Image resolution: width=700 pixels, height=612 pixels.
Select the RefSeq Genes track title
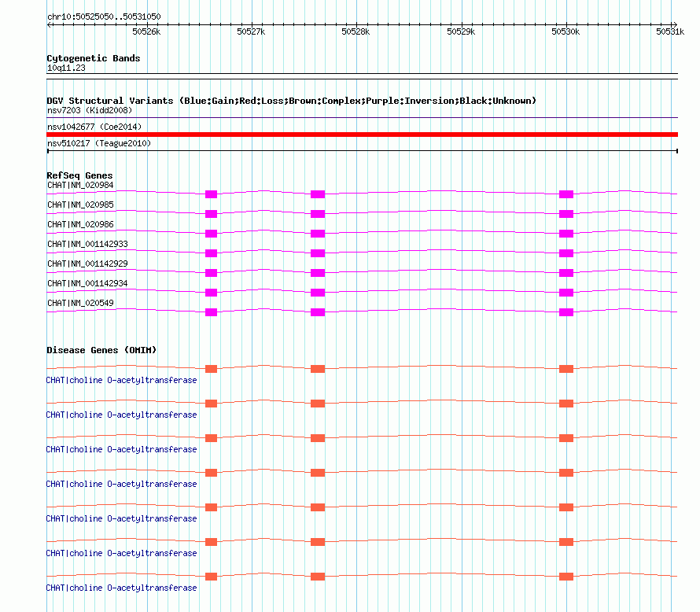point(79,175)
